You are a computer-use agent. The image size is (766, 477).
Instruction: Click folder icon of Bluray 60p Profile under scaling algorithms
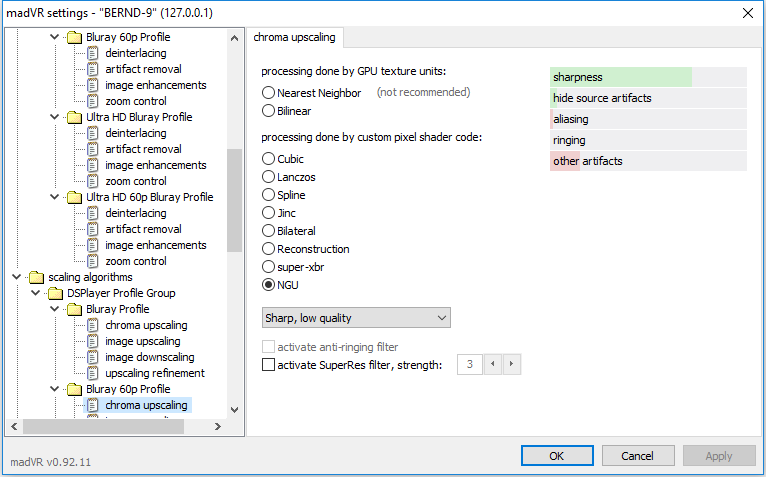[x=74, y=389]
